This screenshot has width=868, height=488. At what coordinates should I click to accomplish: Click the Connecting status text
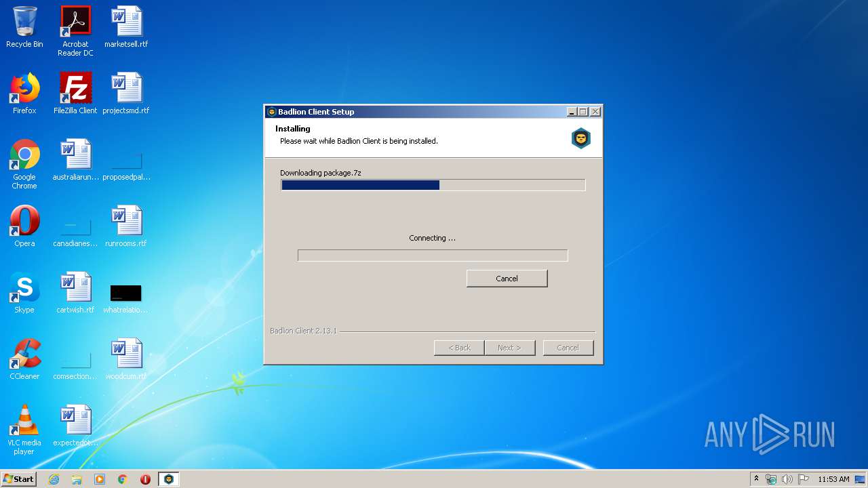(x=433, y=238)
